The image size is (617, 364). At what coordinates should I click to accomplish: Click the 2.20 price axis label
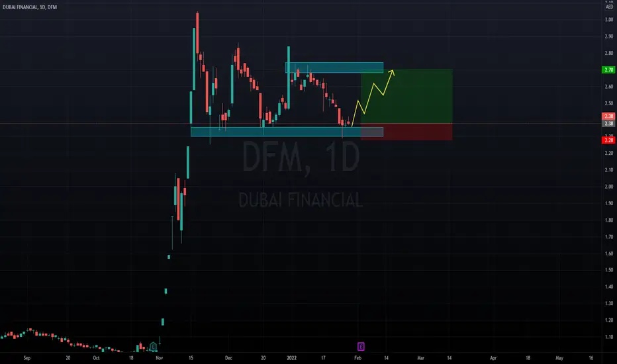pyautogui.click(x=609, y=153)
